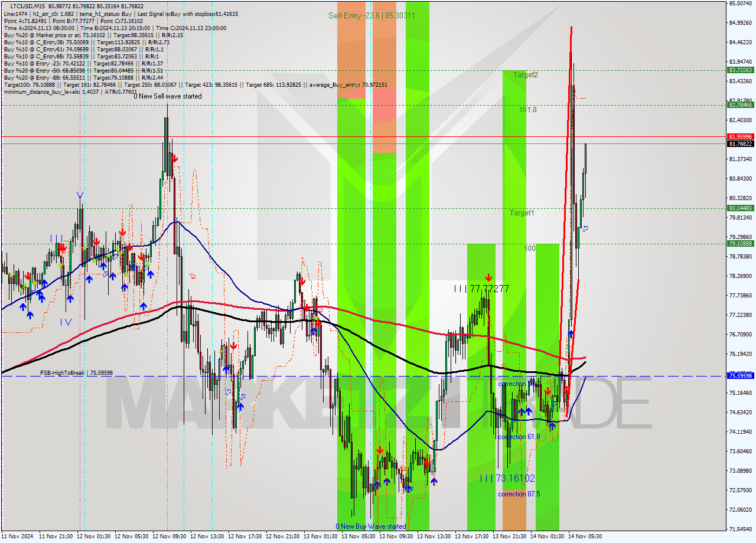Click the 'I I I 73.16102' low label
This screenshot has width=756, height=543.
tap(507, 478)
